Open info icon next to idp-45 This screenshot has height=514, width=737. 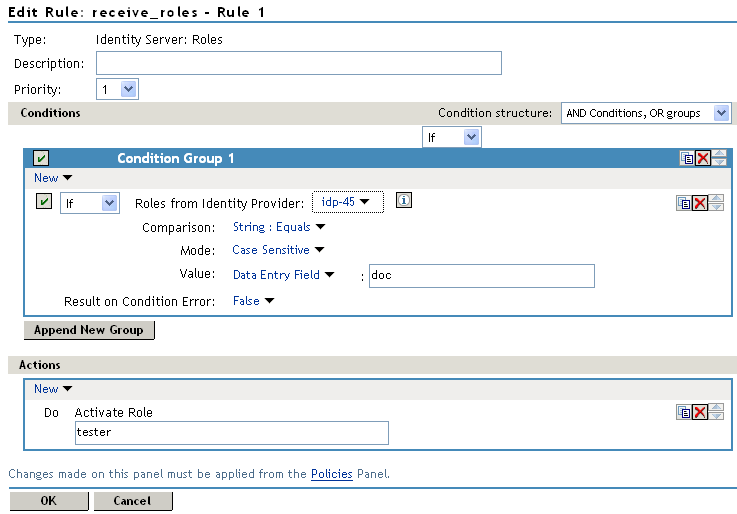click(404, 201)
